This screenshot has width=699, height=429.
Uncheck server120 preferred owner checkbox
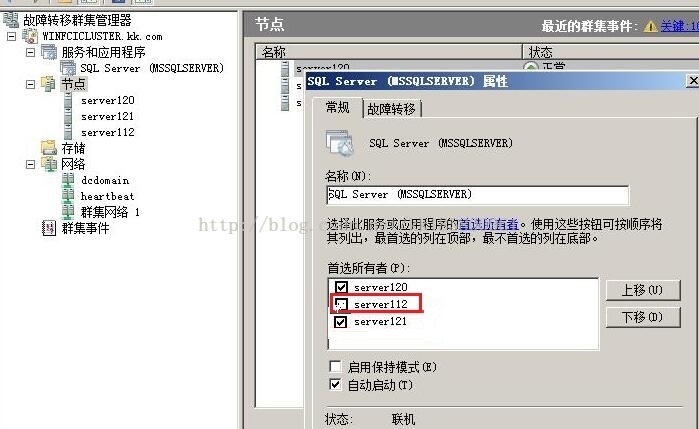(341, 287)
